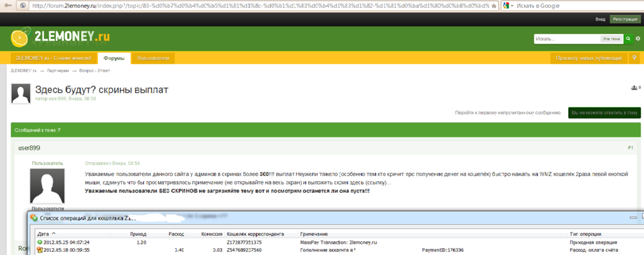
Task: Click the topic followers icon showing 0
Action: 635,87
